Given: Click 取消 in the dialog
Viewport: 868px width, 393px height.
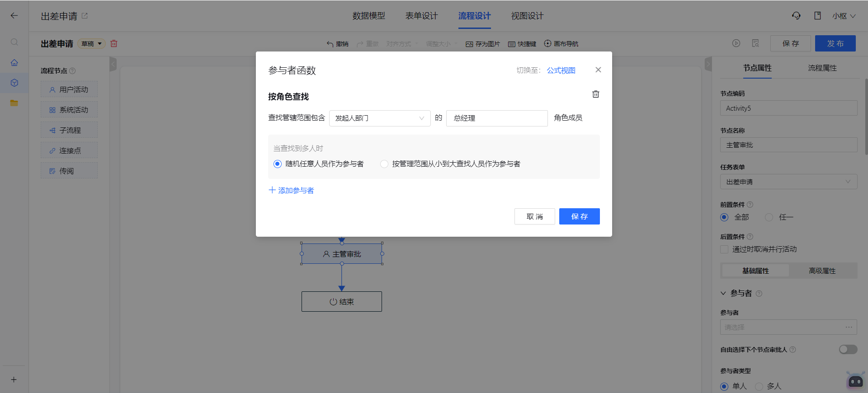Looking at the screenshot, I should [x=535, y=216].
